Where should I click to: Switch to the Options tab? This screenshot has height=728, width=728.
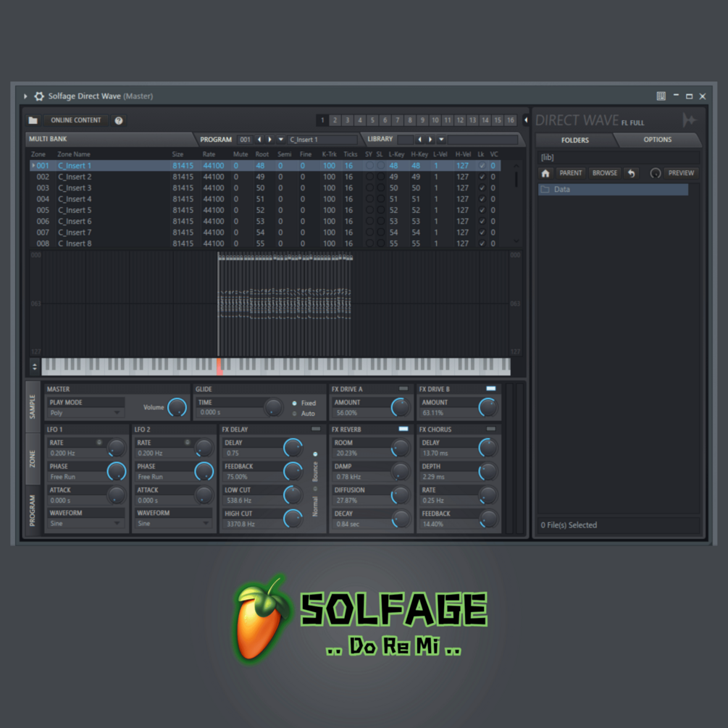click(658, 139)
